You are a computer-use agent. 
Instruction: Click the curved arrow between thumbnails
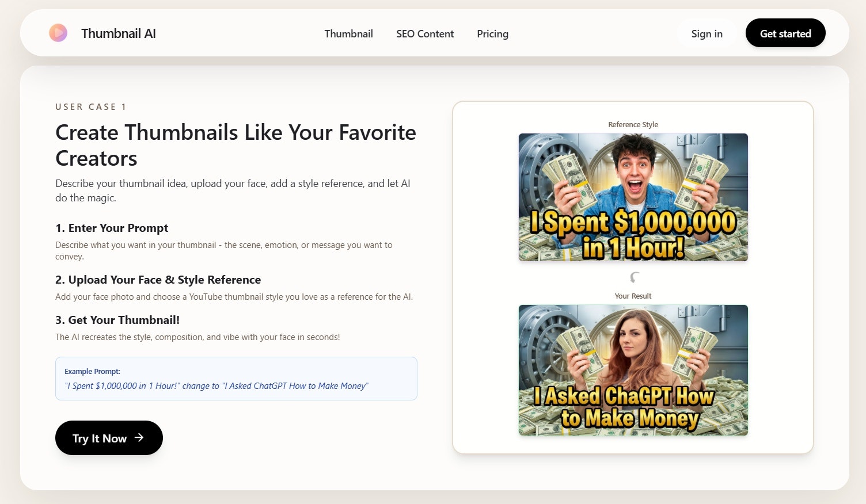(x=633, y=277)
